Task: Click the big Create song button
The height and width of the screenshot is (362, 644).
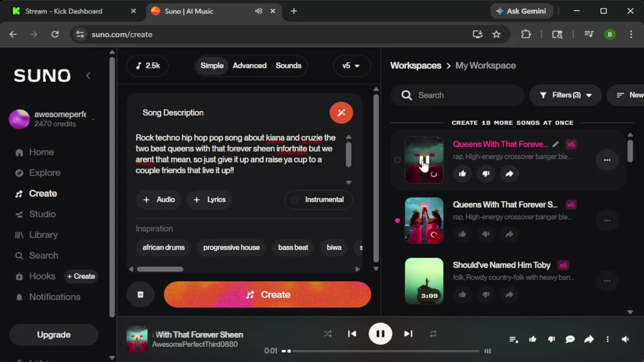Action: (x=267, y=295)
